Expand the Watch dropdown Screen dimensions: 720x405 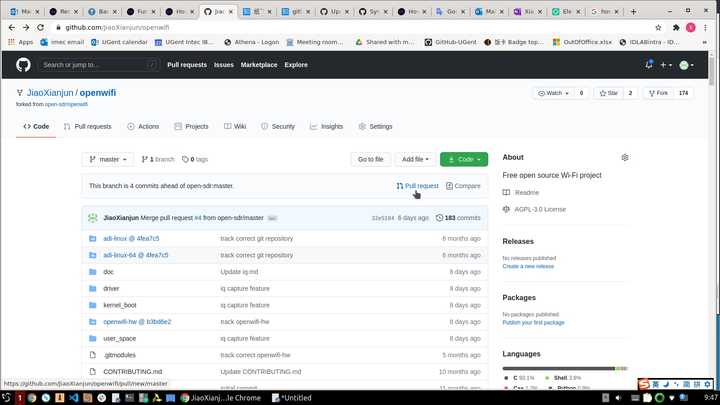(x=553, y=93)
